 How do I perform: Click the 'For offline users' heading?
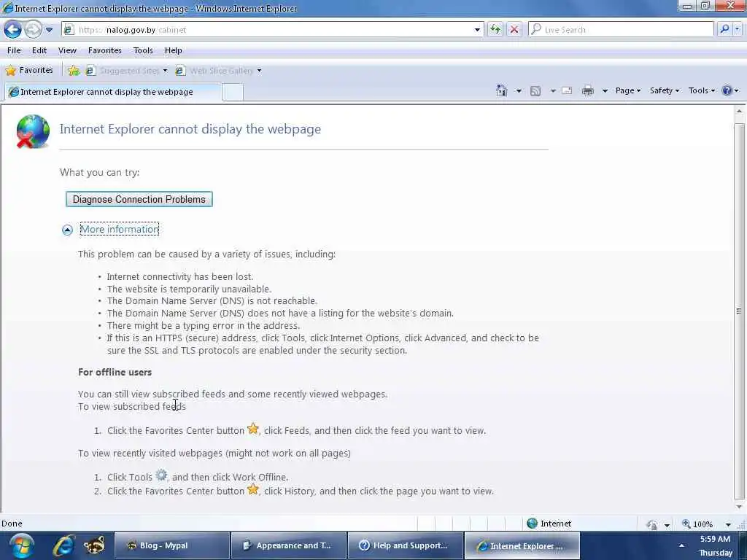(115, 372)
